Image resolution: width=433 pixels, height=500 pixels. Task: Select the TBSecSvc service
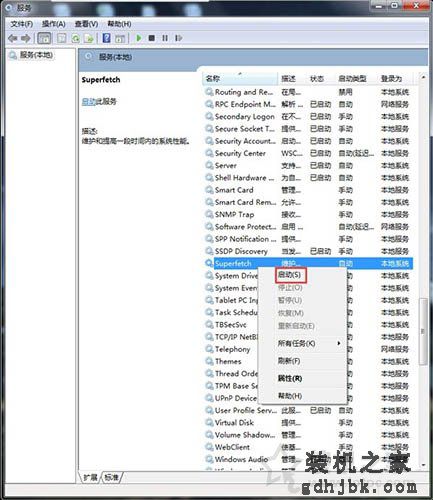tap(231, 325)
